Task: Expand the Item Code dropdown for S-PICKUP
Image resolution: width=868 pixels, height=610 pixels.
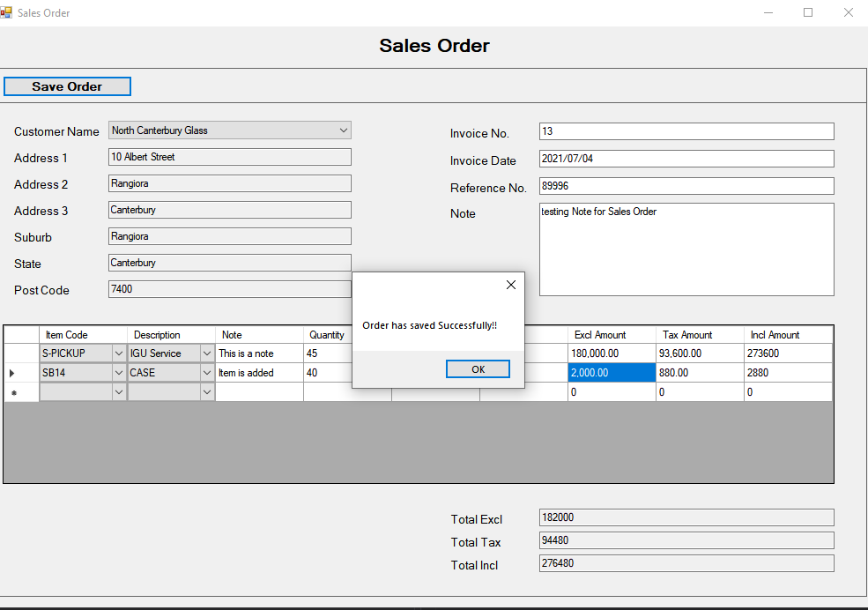Action: point(118,353)
